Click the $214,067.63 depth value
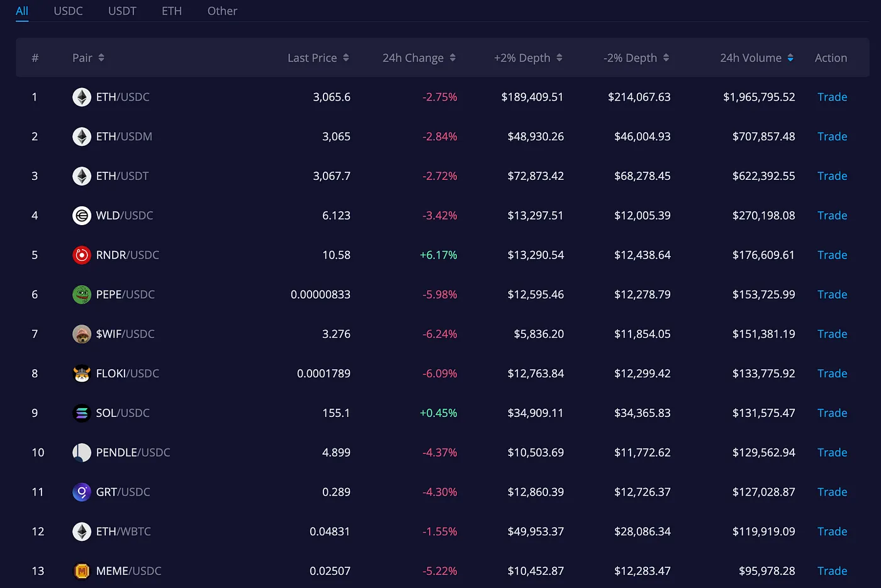The height and width of the screenshot is (588, 881). pyautogui.click(x=639, y=97)
